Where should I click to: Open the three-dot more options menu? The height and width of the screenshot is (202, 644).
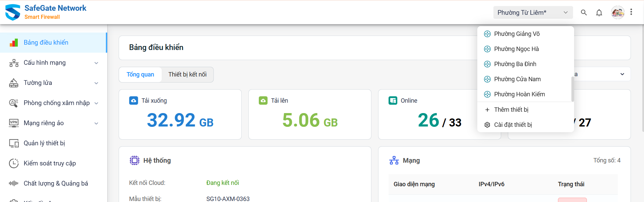(x=631, y=12)
